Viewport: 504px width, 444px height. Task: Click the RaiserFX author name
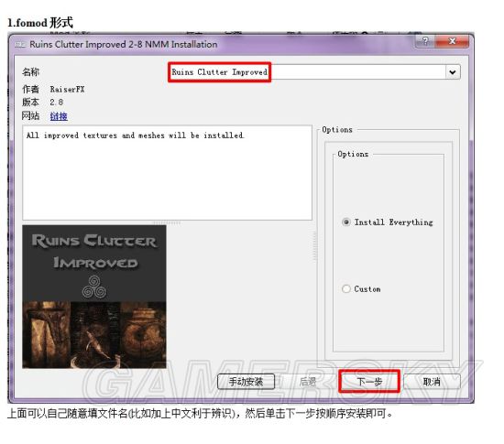67,89
